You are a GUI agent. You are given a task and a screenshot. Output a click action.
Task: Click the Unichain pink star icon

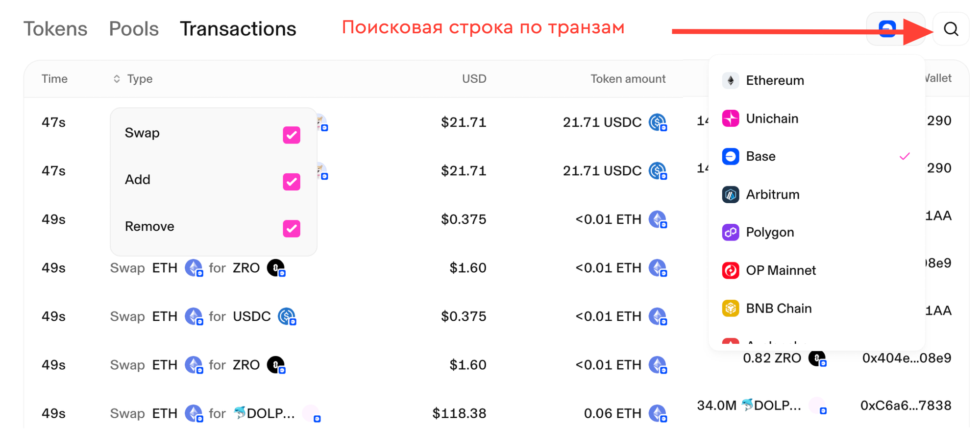(x=730, y=119)
